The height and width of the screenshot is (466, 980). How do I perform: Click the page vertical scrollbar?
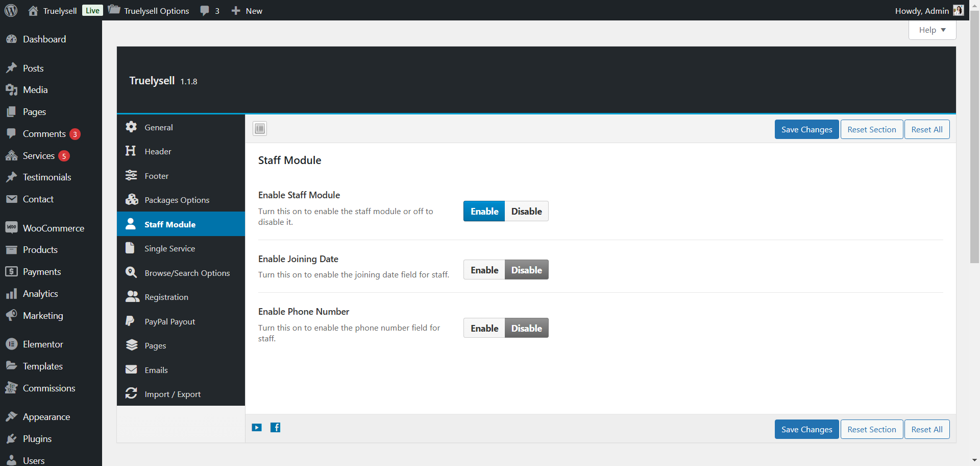974,138
